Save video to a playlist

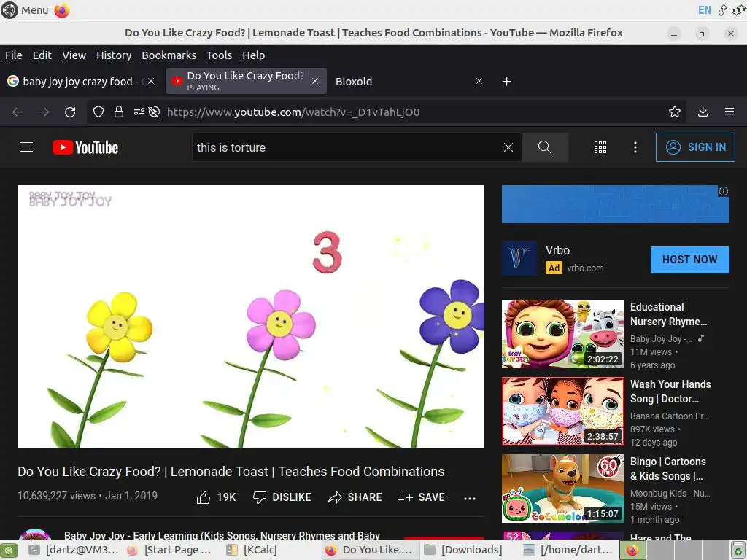421,497
